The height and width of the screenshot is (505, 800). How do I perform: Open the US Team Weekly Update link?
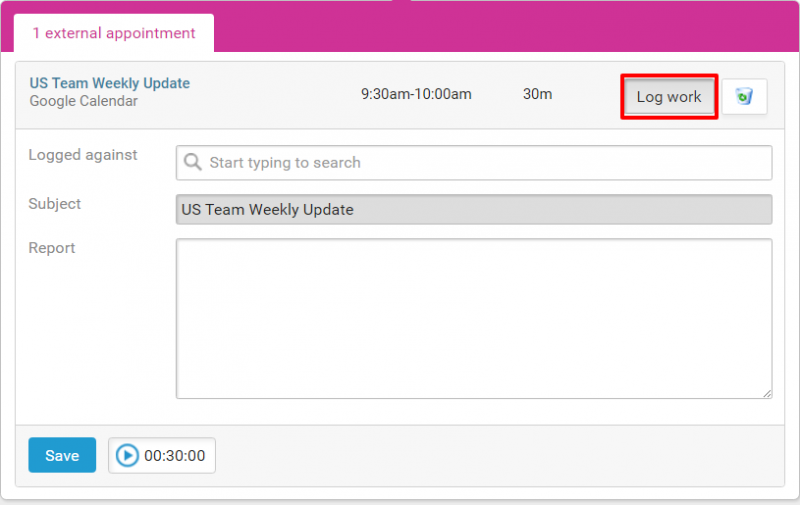[x=110, y=83]
